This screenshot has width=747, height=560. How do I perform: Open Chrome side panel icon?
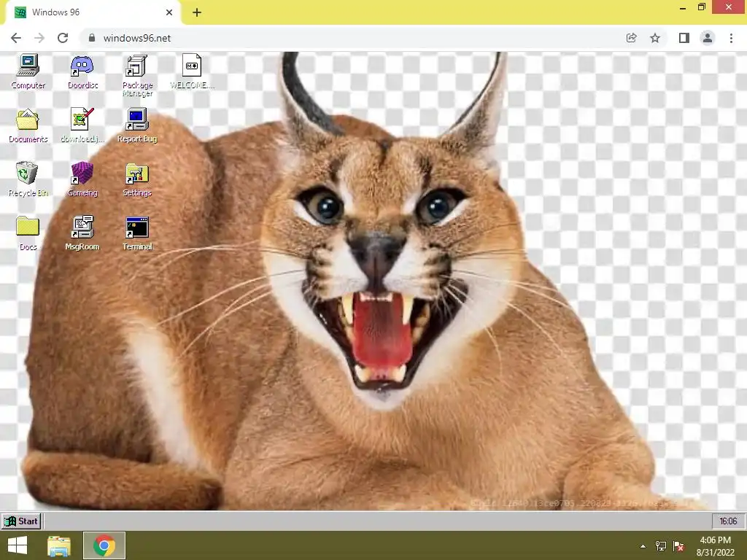click(684, 38)
